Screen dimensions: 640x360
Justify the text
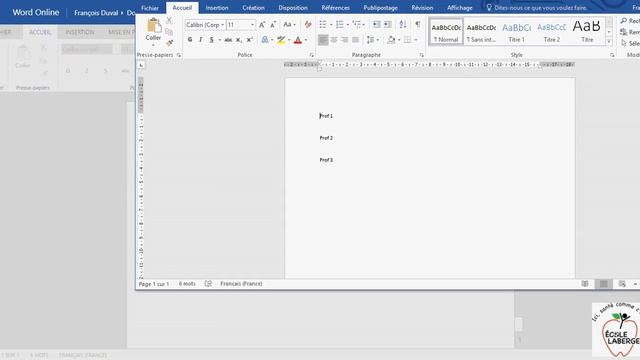click(x=356, y=40)
